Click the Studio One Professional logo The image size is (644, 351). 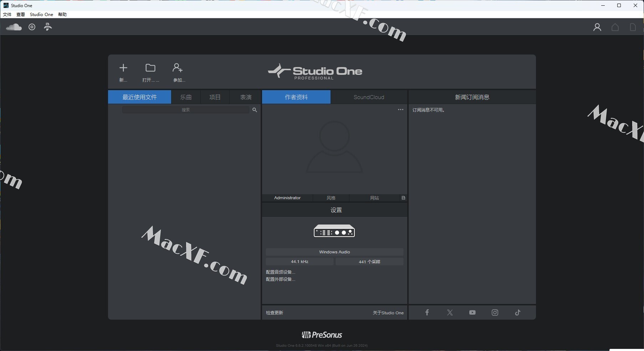click(315, 71)
